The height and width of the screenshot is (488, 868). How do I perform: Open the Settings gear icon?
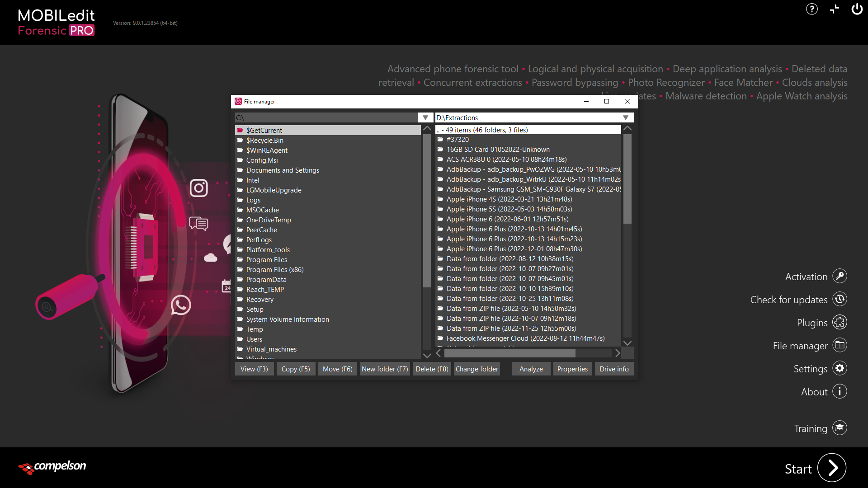point(840,368)
